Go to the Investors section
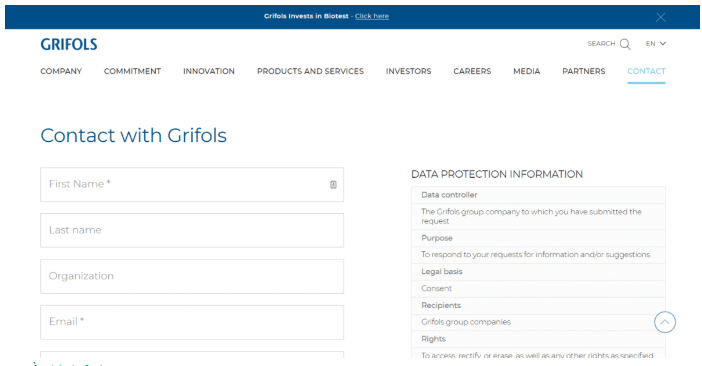The height and width of the screenshot is (366, 702). tap(408, 71)
